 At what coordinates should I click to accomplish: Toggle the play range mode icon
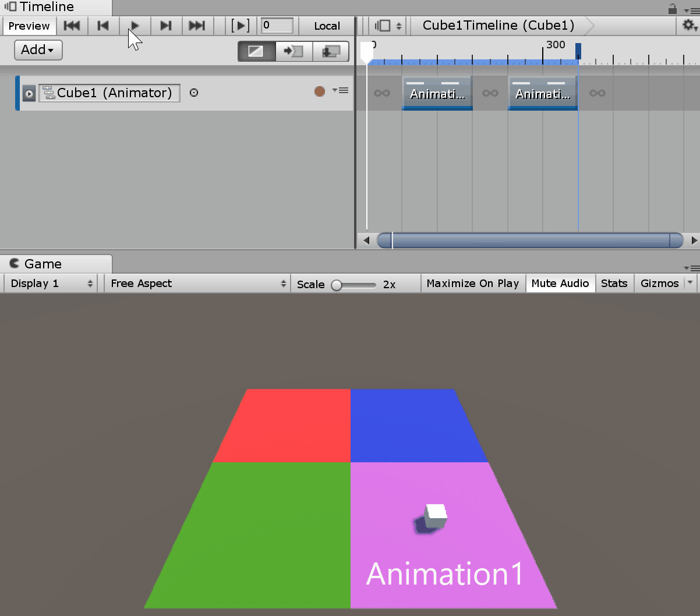240,26
